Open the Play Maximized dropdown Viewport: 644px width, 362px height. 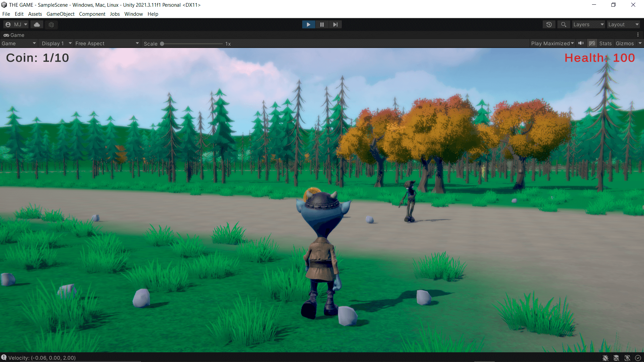point(552,44)
